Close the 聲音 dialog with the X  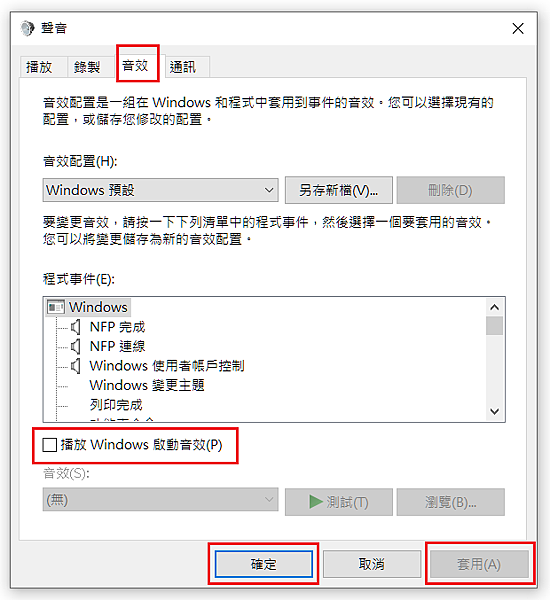coord(518,28)
